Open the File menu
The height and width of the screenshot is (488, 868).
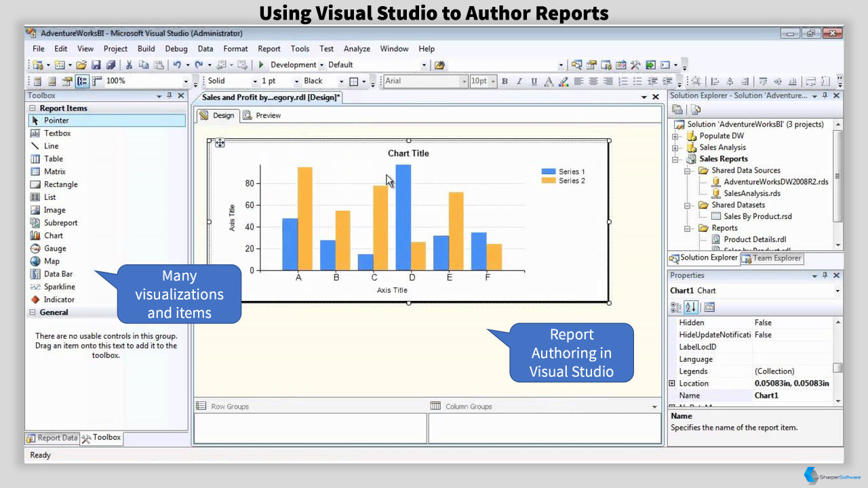coord(39,49)
